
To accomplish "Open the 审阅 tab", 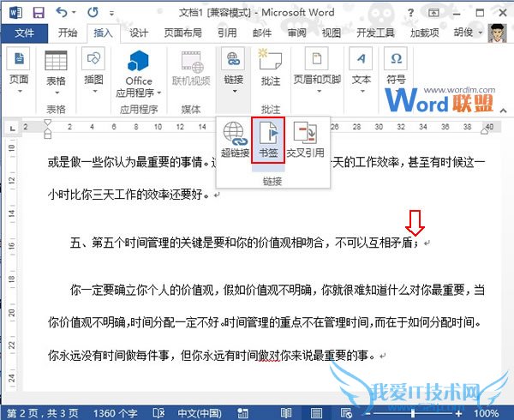I will (x=296, y=33).
